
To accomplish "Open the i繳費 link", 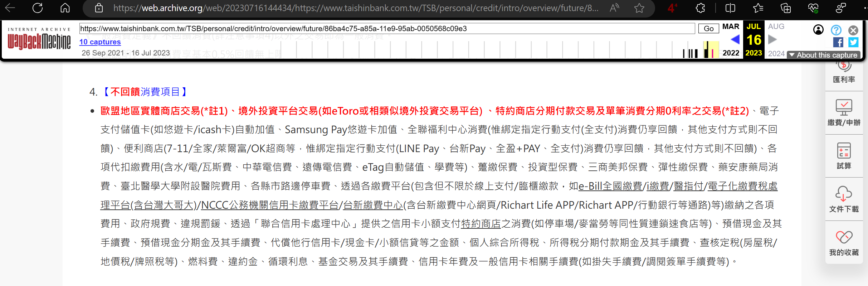I will [x=658, y=186].
